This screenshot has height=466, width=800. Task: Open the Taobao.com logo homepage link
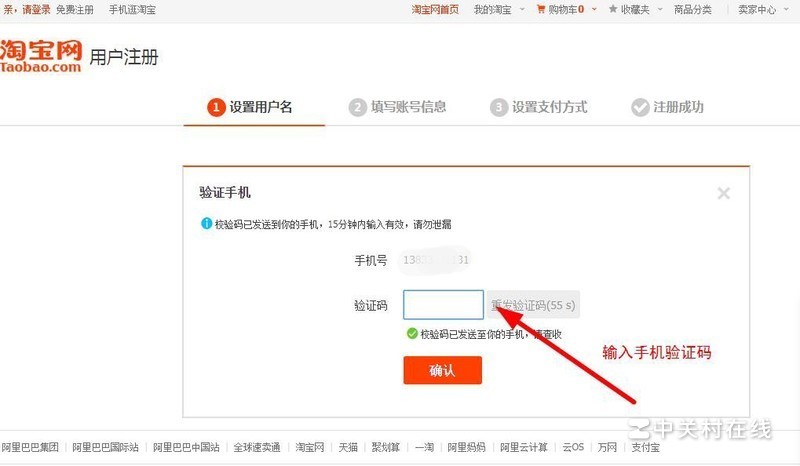(41, 56)
